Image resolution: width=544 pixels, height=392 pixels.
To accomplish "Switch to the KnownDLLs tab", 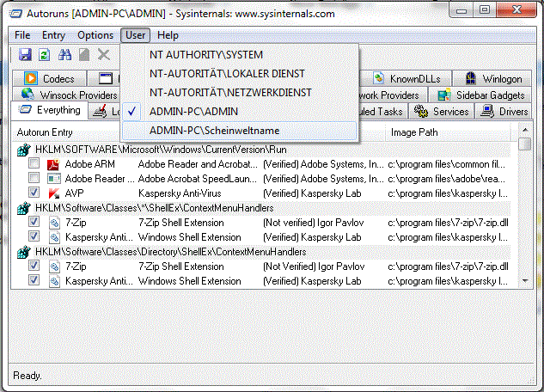I will pos(405,79).
